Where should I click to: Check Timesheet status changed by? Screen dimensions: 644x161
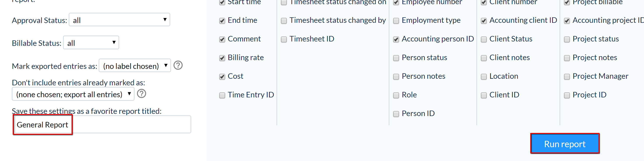284,21
